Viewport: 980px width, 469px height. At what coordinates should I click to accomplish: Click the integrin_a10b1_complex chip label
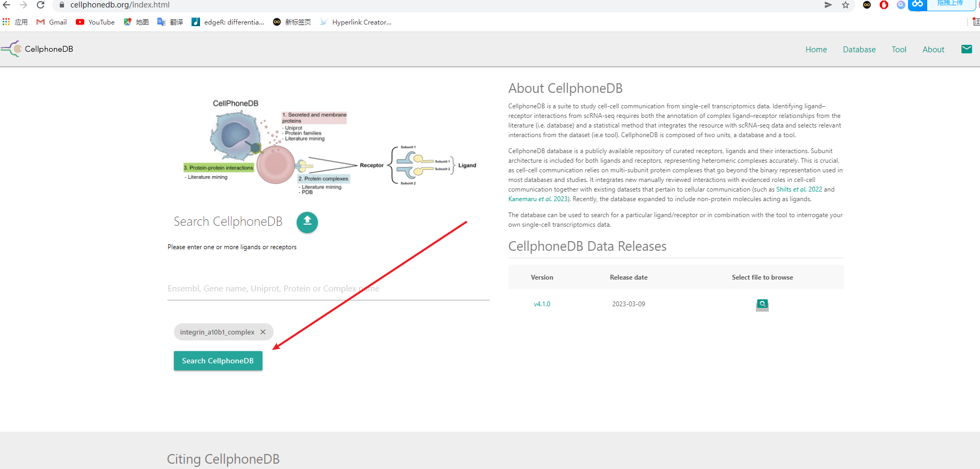point(217,332)
